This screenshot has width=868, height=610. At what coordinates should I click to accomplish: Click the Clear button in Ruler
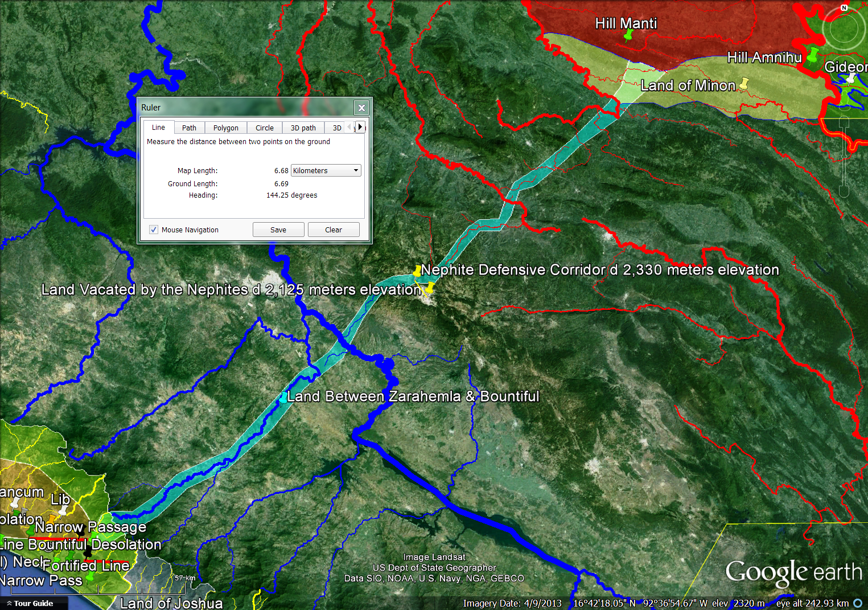pyautogui.click(x=334, y=230)
